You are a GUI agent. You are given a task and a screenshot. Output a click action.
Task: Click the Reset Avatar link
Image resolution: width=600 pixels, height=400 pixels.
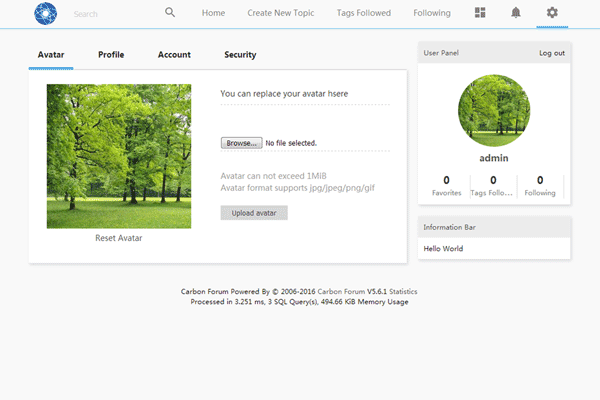click(119, 238)
